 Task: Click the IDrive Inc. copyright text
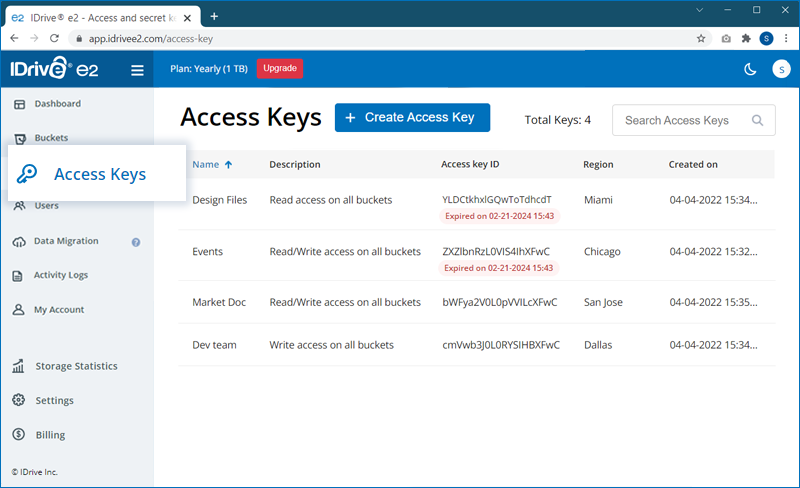(35, 472)
